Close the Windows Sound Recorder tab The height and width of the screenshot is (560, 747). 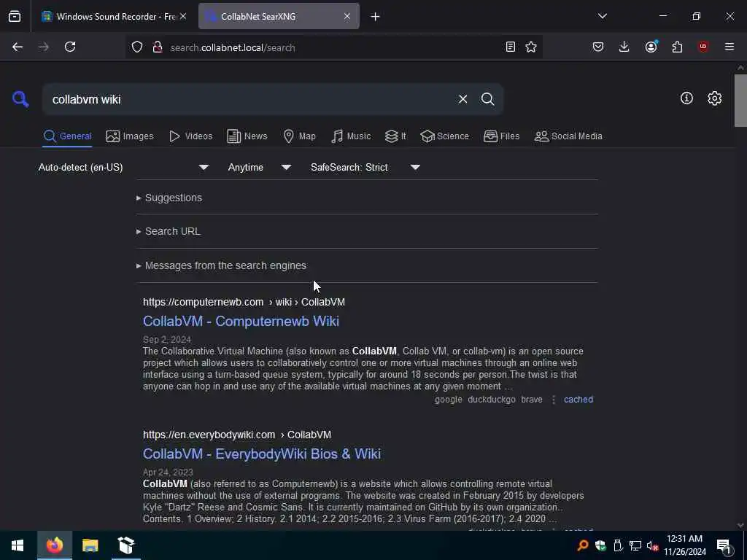pos(183,16)
